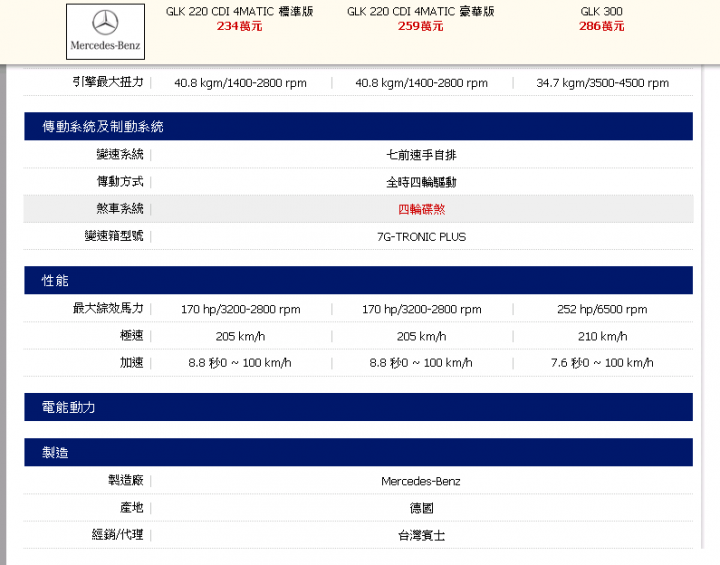Screen dimensions: 720x565
Task: Select the Mercedes-Benz manufacturer value
Action: pos(421,481)
